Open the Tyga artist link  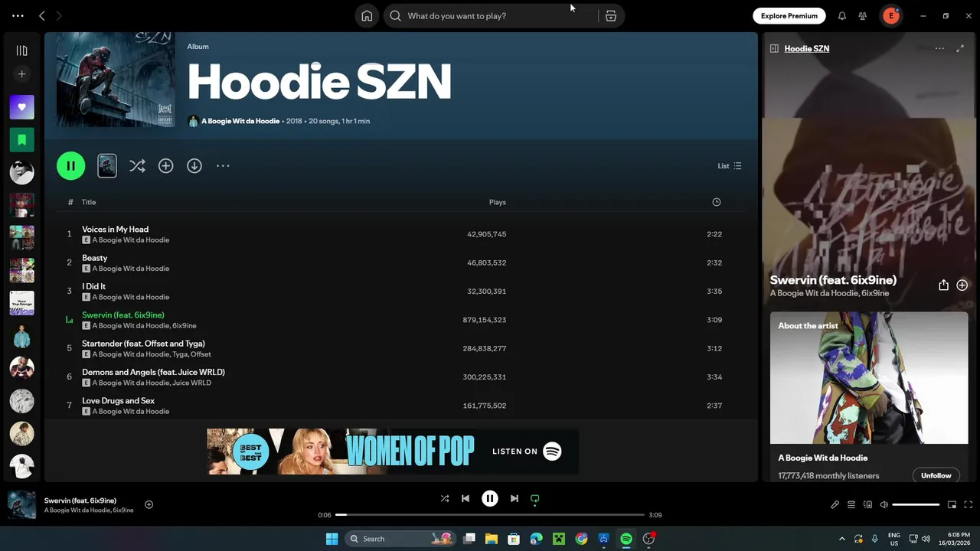click(x=180, y=354)
